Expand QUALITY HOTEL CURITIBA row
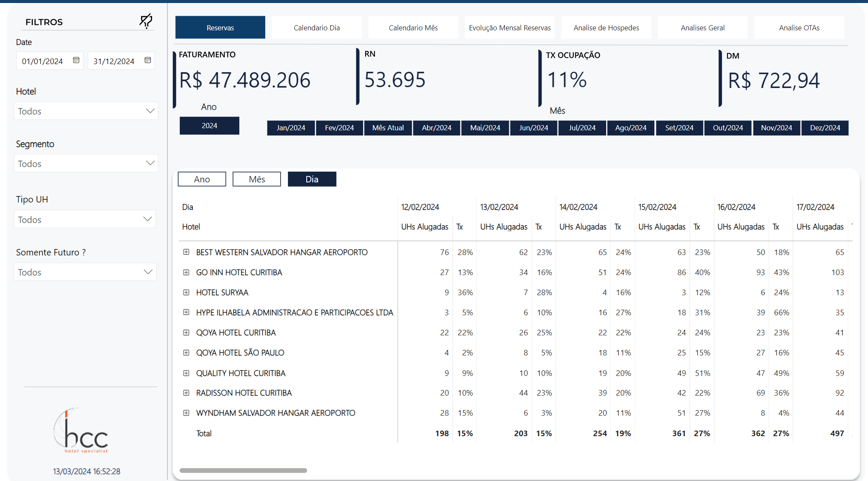 pyautogui.click(x=186, y=373)
